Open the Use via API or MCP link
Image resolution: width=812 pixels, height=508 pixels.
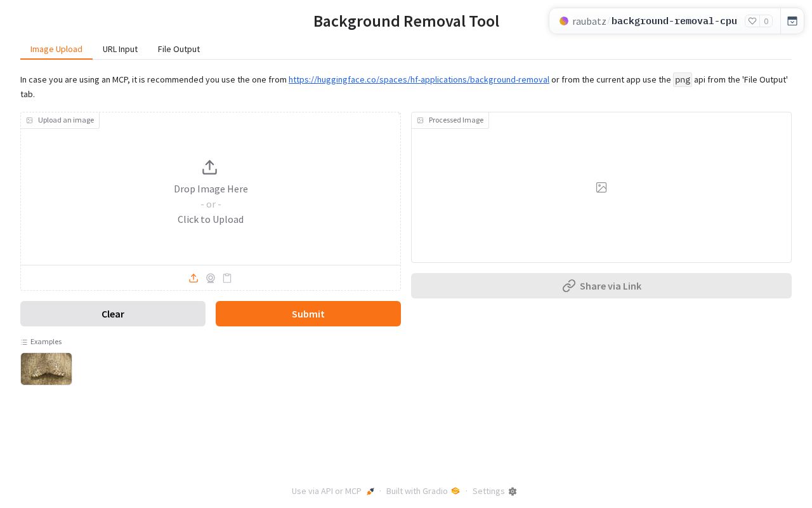pyautogui.click(x=333, y=491)
